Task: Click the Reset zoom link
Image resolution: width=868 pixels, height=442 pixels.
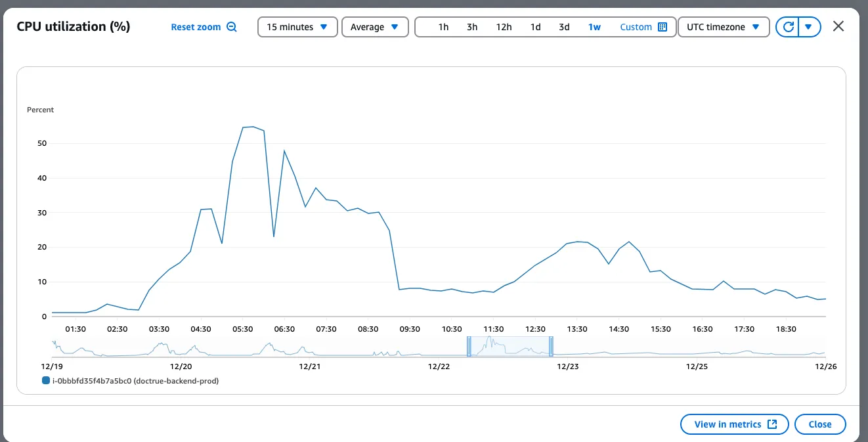Action: tap(196, 26)
